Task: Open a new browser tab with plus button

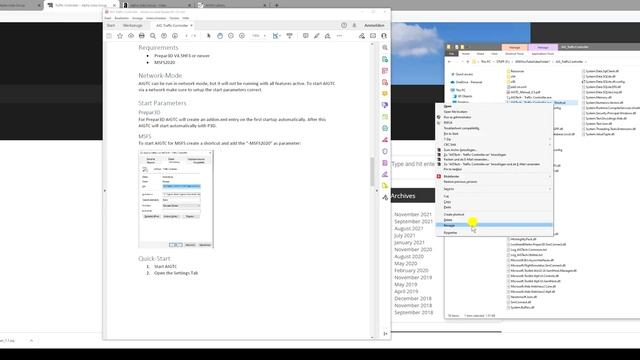Action: pyautogui.click(x=277, y=5)
